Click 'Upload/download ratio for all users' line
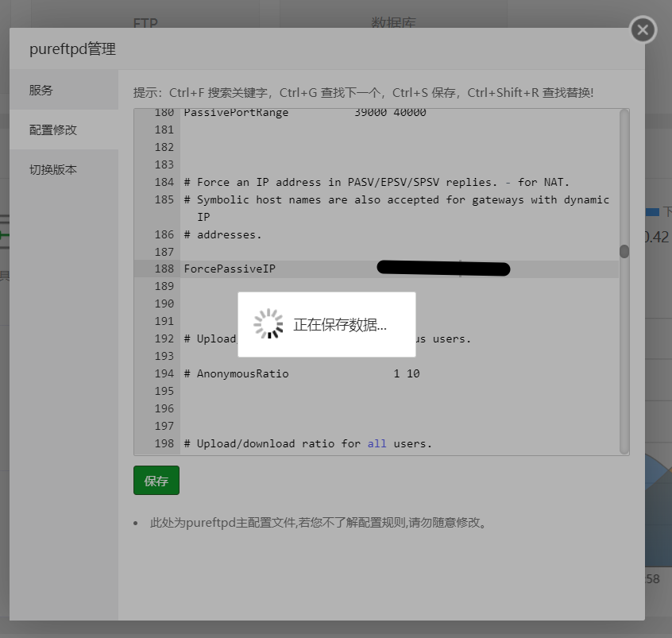The width and height of the screenshot is (672, 638). point(307,444)
